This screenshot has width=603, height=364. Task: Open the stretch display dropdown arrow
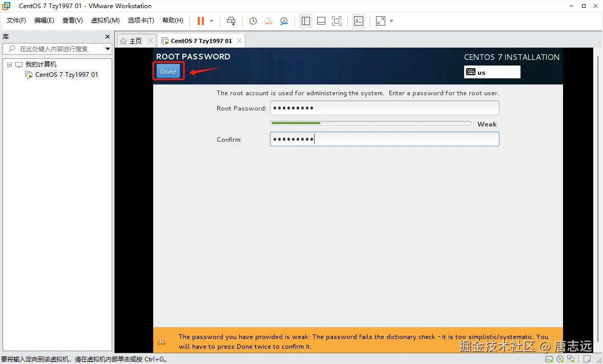pos(391,21)
